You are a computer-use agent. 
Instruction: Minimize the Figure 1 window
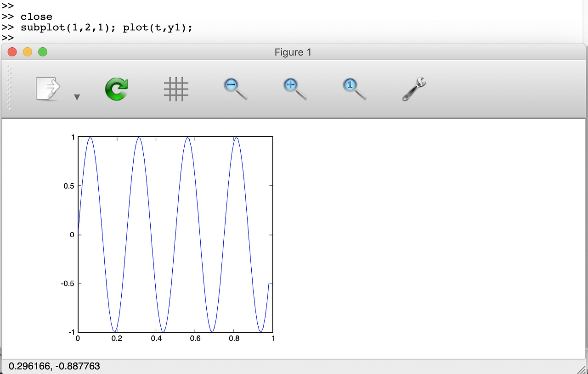pos(28,52)
